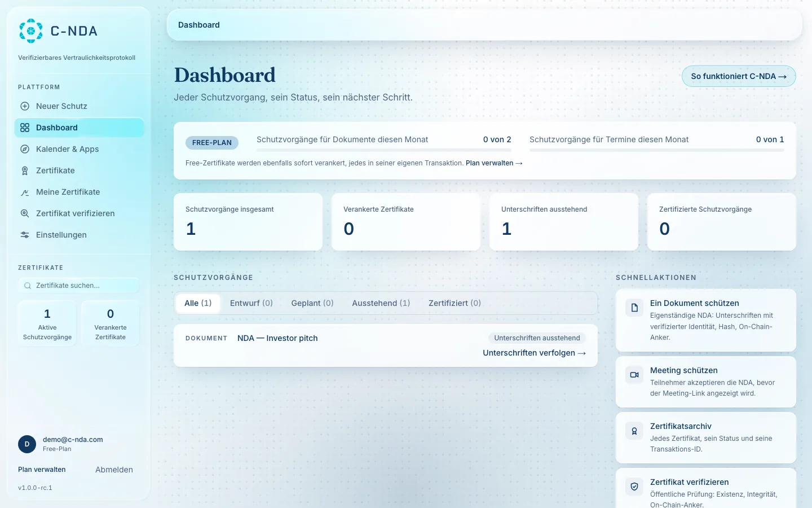This screenshot has height=508, width=812.
Task: Switch to the Zertifiziert (0) tab
Action: click(x=454, y=303)
